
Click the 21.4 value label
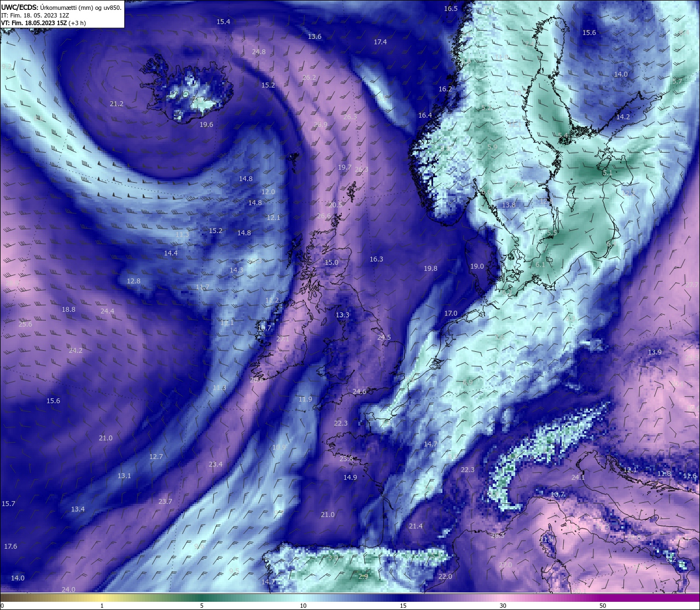[x=416, y=526]
